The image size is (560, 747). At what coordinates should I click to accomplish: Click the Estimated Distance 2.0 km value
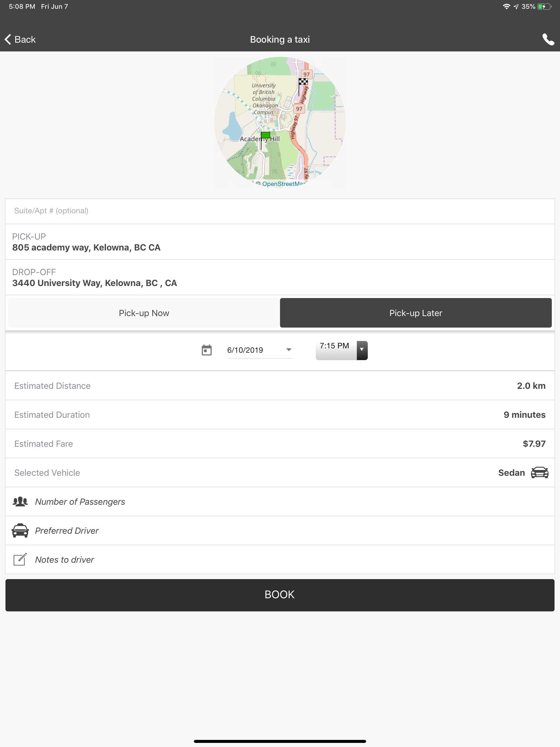pos(531,386)
